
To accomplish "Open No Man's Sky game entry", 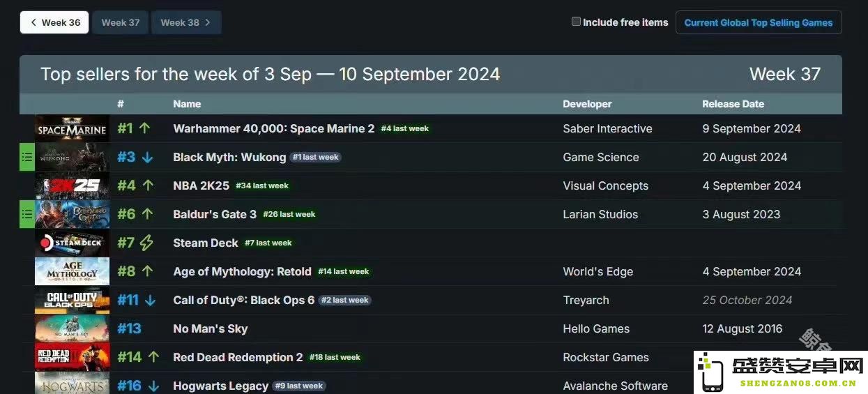I will click(x=211, y=329).
